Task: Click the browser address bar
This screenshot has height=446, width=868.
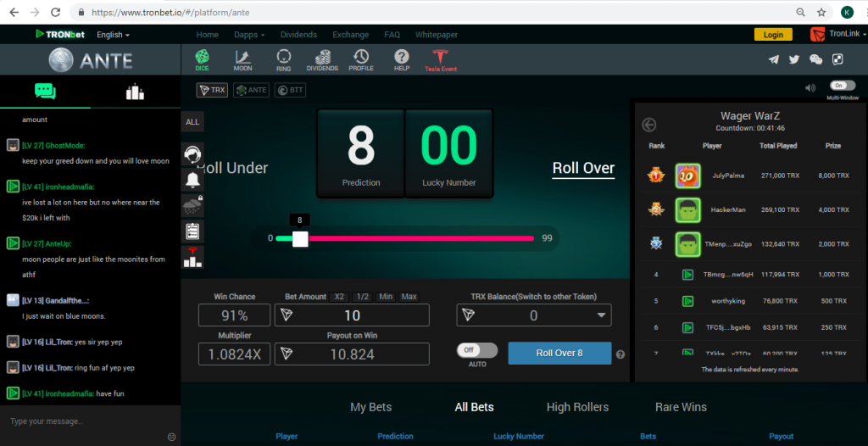Action: [431, 12]
